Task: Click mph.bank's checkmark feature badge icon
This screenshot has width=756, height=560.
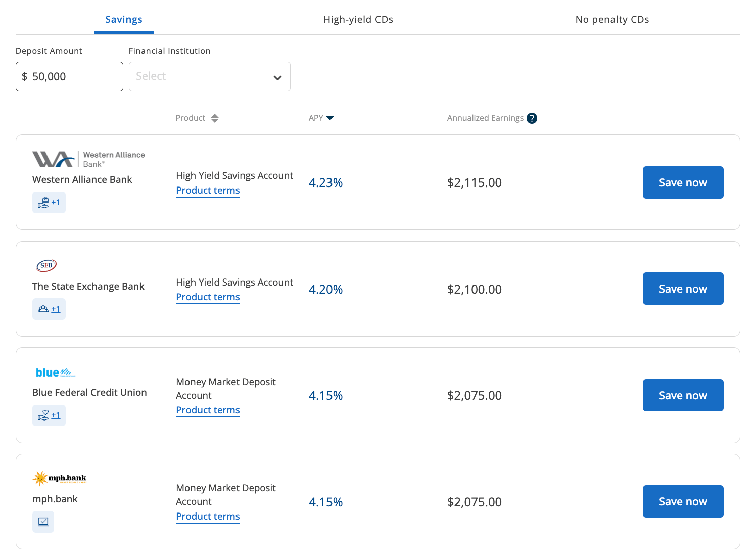Action: click(x=43, y=522)
